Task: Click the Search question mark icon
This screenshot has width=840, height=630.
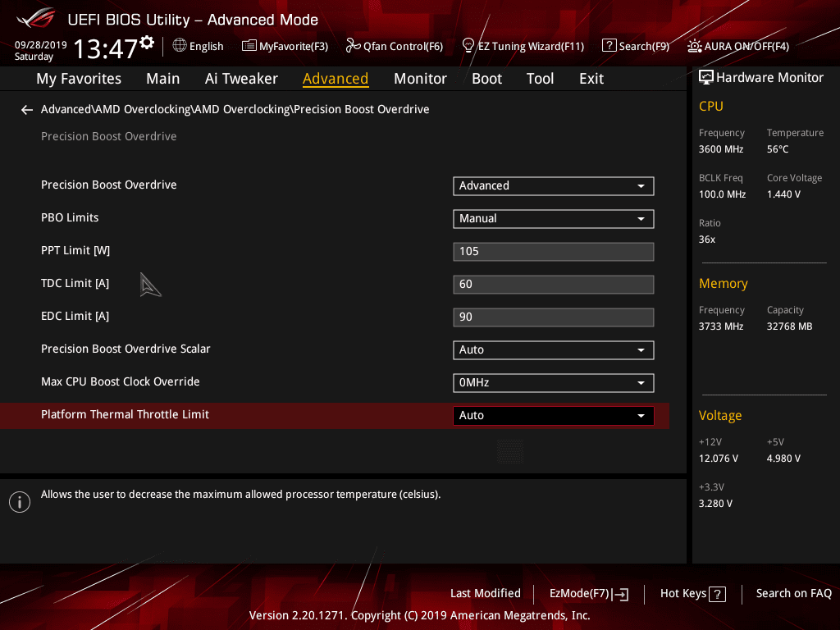Action: coord(609,46)
